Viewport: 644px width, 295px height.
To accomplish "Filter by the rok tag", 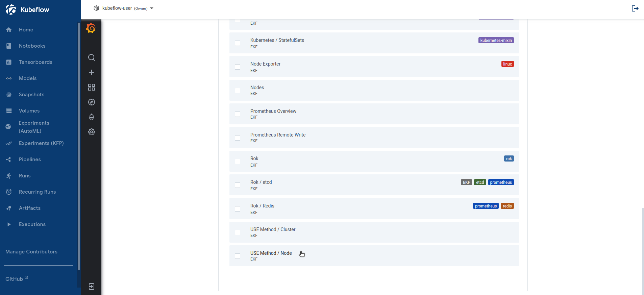I will pos(509,158).
